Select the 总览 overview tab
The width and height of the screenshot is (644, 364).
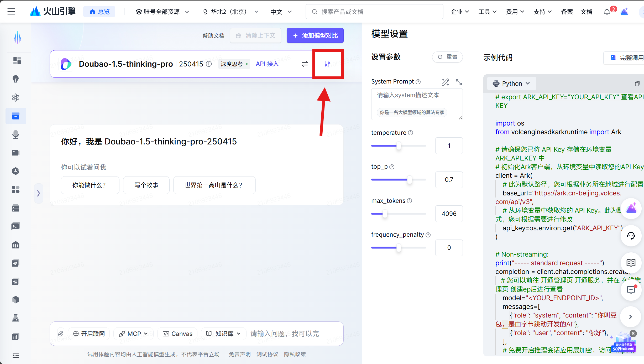tap(100, 12)
